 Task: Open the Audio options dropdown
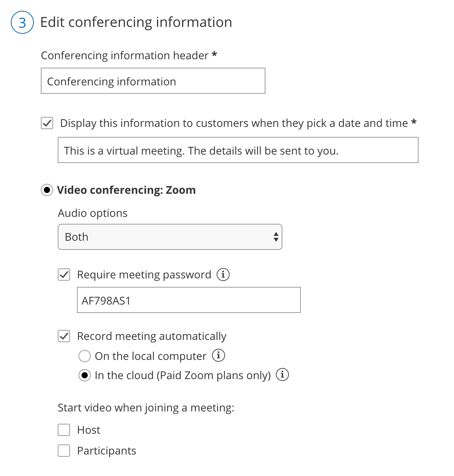coord(170,237)
